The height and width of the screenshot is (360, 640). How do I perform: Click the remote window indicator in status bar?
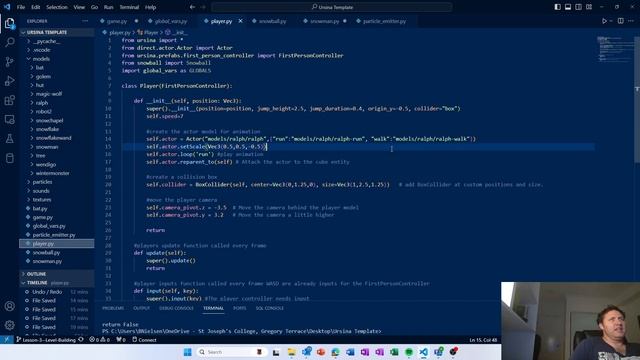(7, 340)
